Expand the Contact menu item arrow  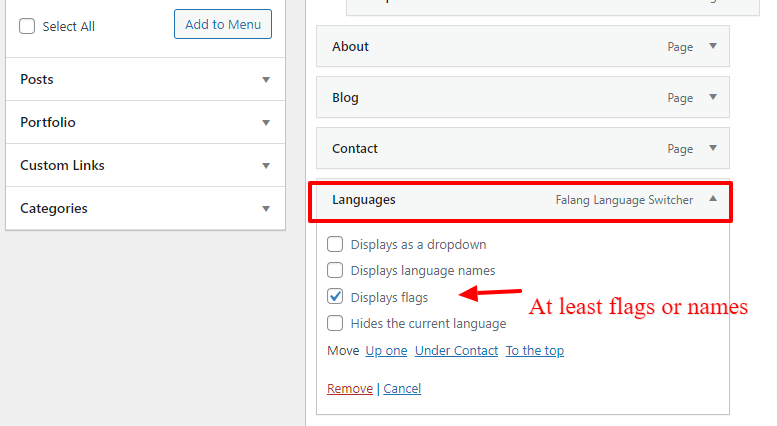[713, 148]
